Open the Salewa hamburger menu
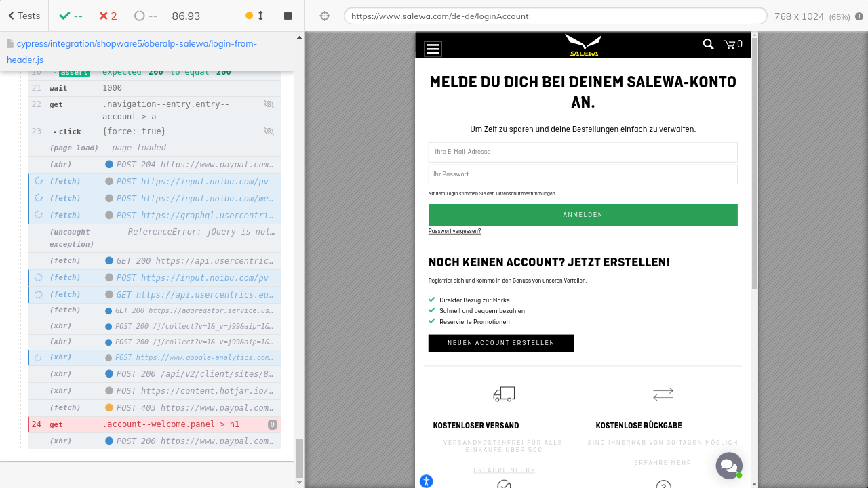The image size is (868, 488). pyautogui.click(x=433, y=49)
